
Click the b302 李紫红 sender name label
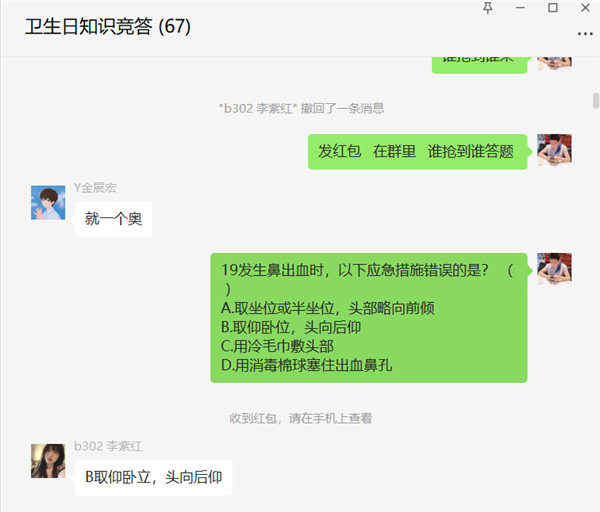108,446
